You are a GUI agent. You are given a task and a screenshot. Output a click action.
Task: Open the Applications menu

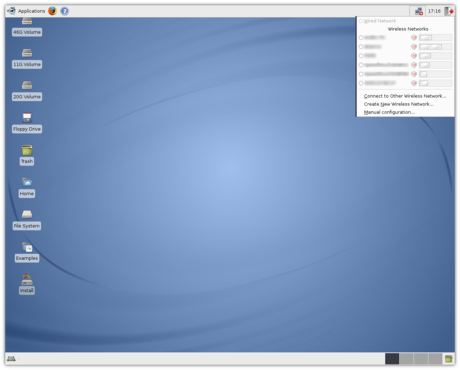coord(26,11)
